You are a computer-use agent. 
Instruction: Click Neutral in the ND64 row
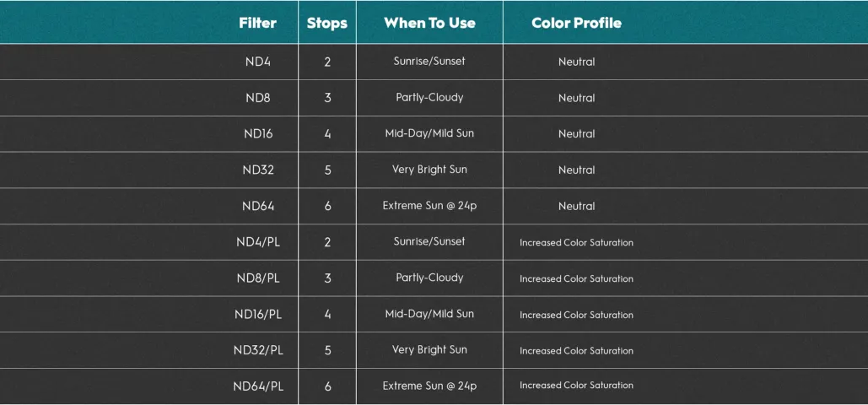(x=576, y=206)
